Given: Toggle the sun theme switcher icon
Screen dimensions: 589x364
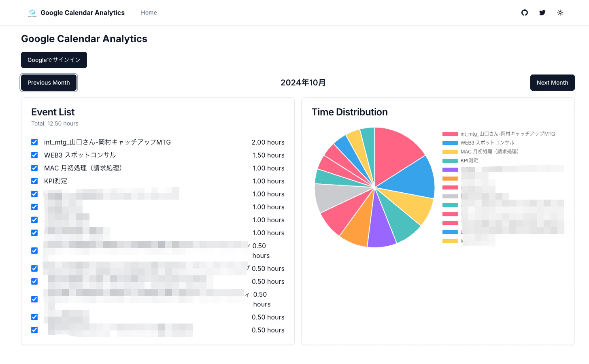Looking at the screenshot, I should (x=560, y=13).
